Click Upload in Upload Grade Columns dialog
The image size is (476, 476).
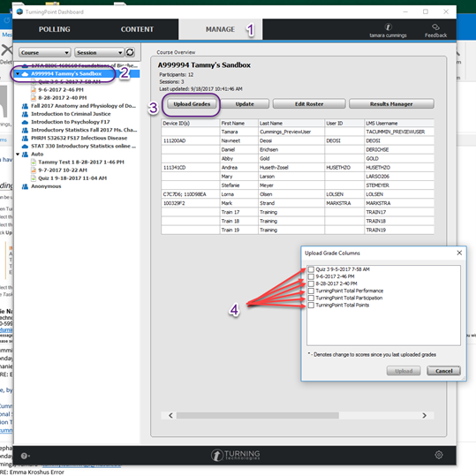[404, 371]
